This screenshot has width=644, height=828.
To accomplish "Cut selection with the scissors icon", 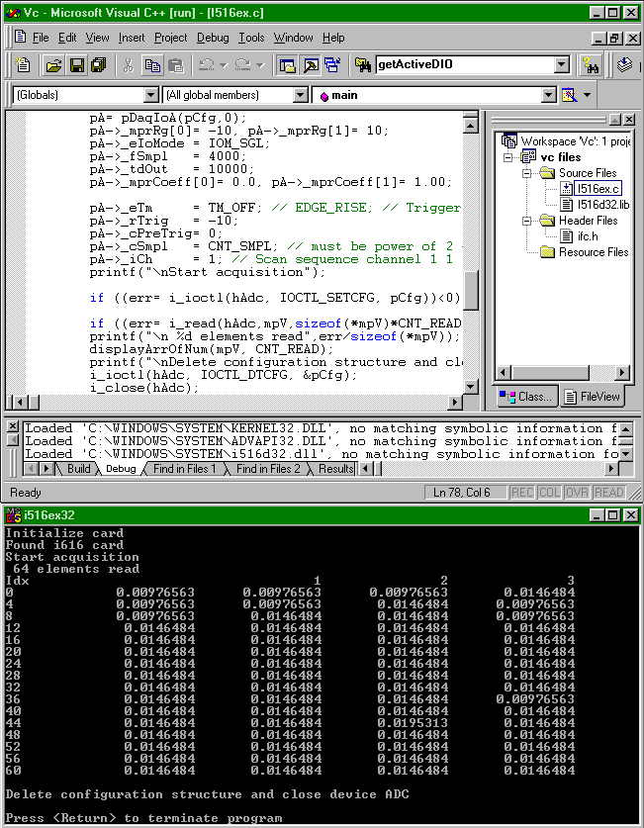I will click(x=128, y=65).
